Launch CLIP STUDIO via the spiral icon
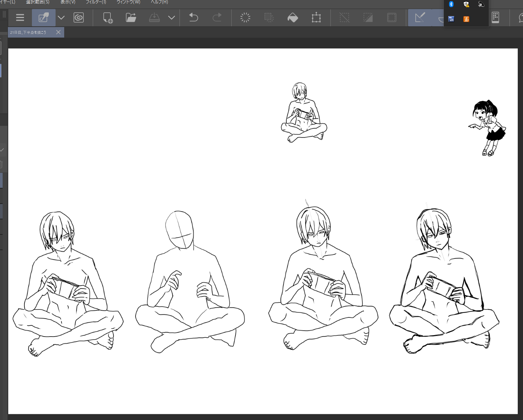 [x=78, y=18]
